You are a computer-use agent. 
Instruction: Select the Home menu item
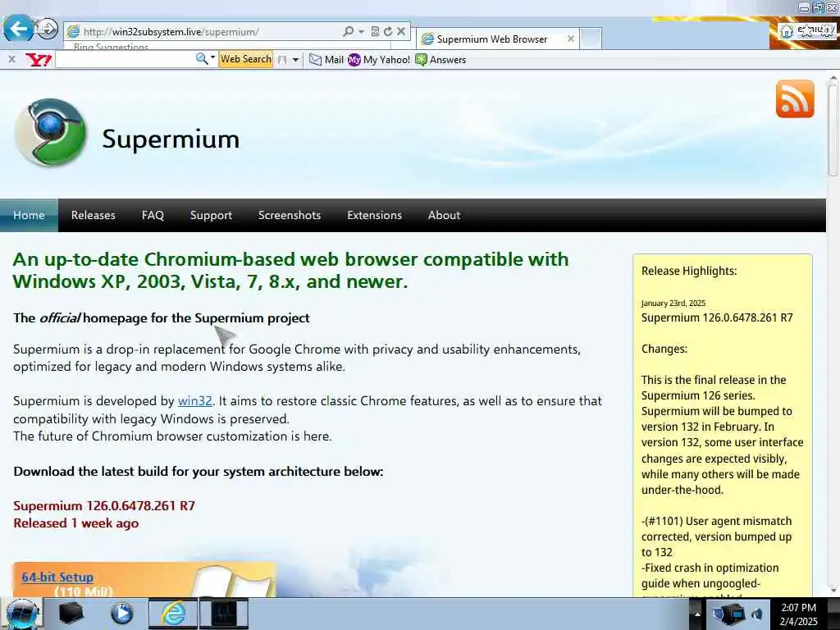tap(29, 216)
